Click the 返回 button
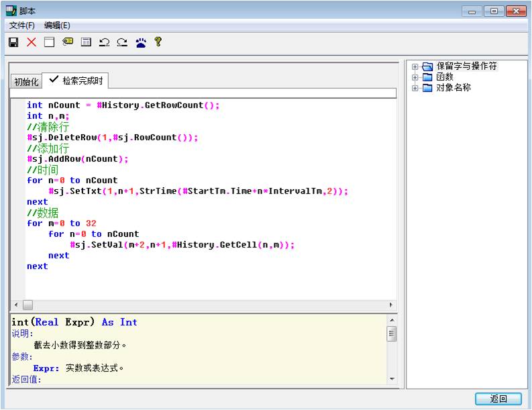The height and width of the screenshot is (410, 532). pos(498,399)
